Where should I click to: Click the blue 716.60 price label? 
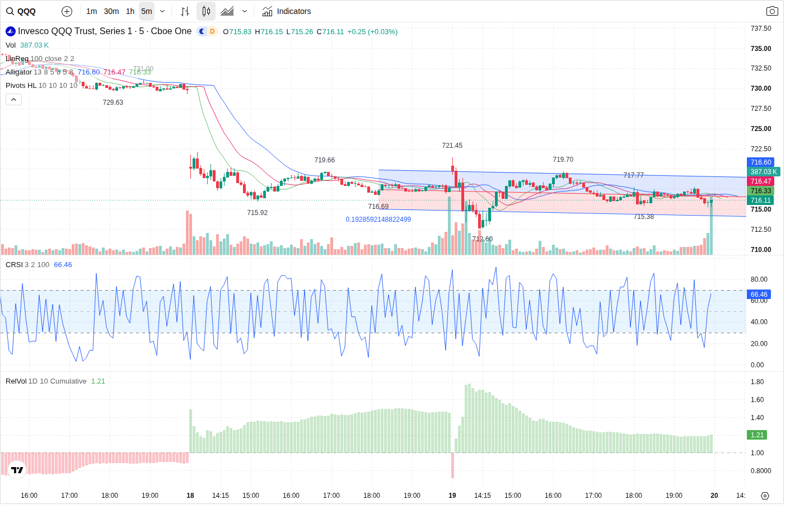(761, 162)
